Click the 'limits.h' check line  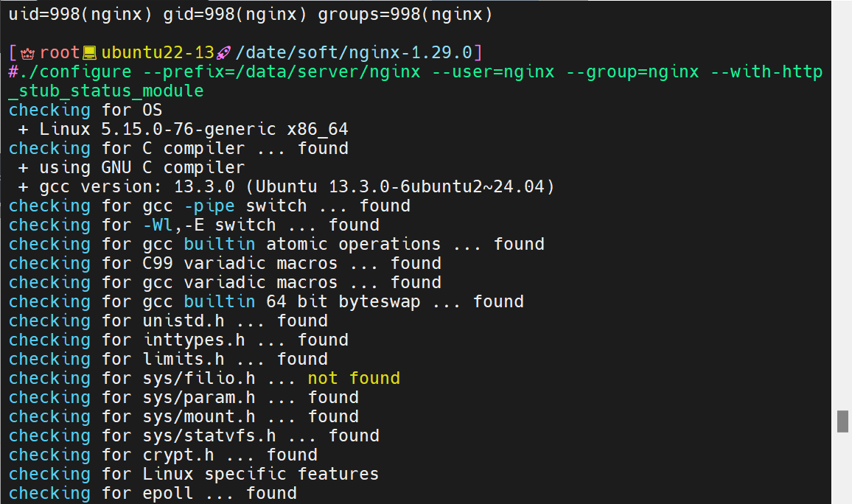(168, 359)
